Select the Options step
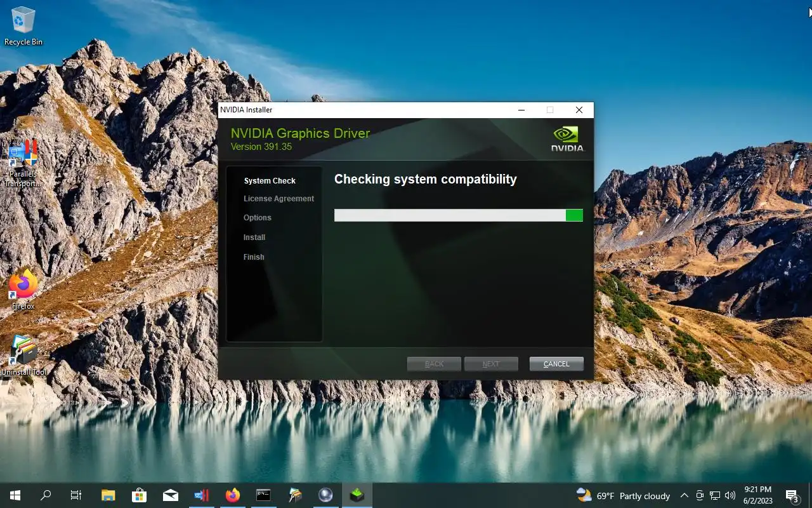Viewport: 812px width, 508px height. (257, 218)
